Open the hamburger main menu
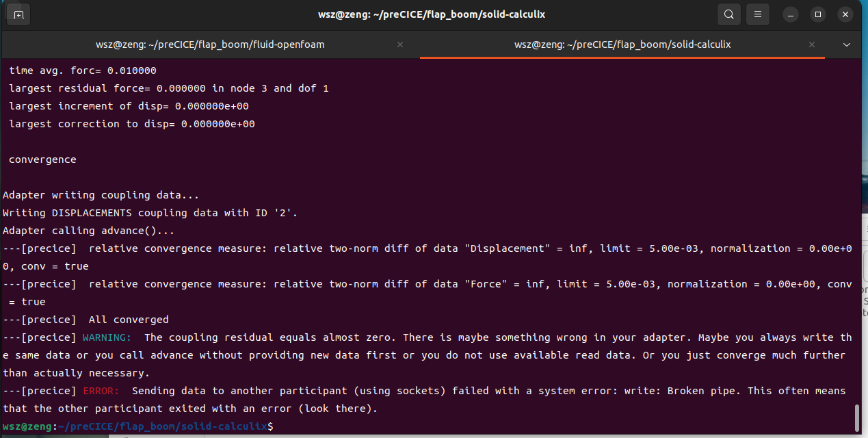The height and width of the screenshot is (438, 868). [x=757, y=14]
